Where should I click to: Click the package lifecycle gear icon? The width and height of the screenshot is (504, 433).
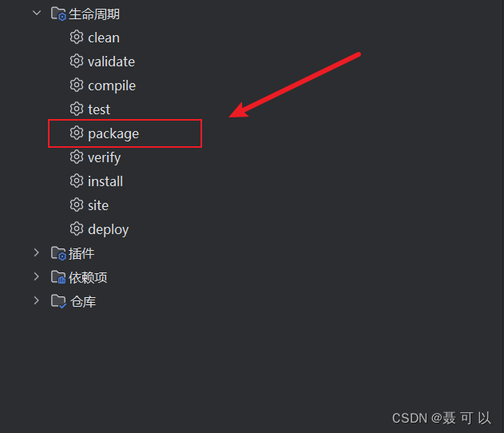pyautogui.click(x=77, y=133)
